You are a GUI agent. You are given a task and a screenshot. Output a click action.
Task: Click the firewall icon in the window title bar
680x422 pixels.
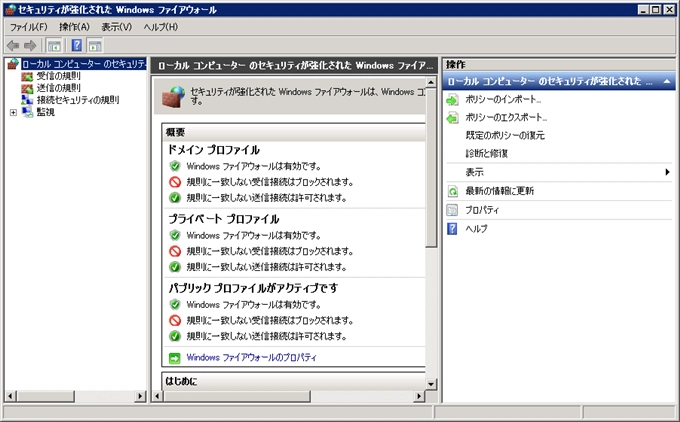(x=10, y=10)
